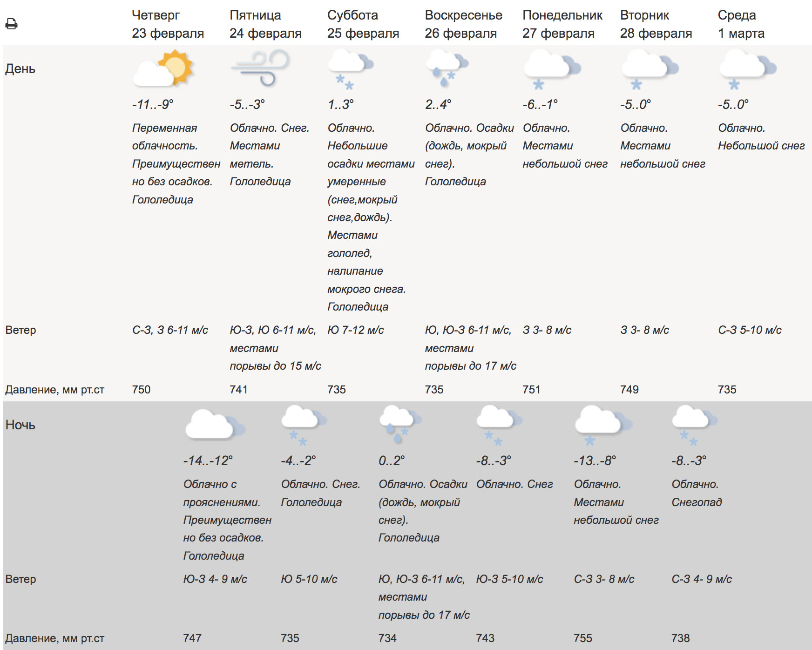Click day pressure value 749
The width and height of the screenshot is (812, 650).
coord(629,390)
